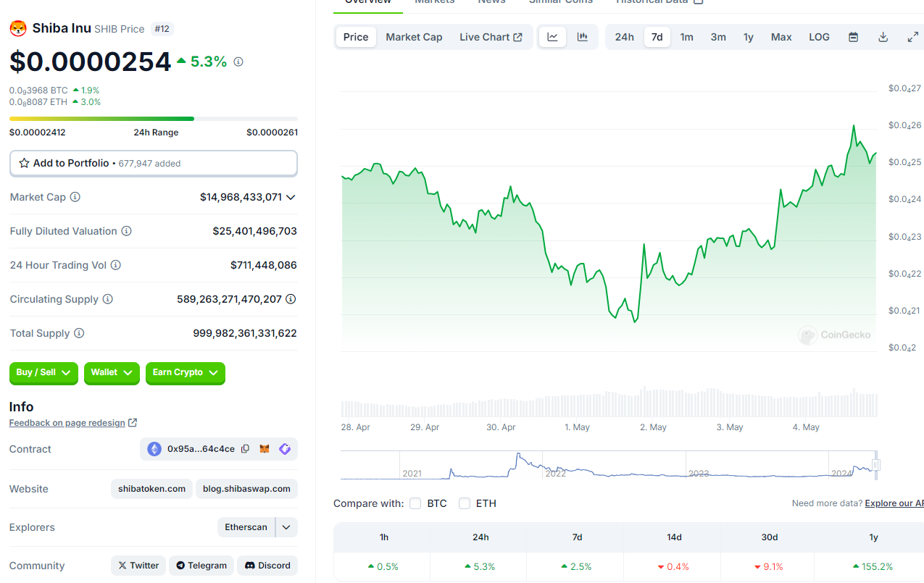Image resolution: width=924 pixels, height=583 pixels.
Task: Open the Earn Crypto dropdown
Action: tap(186, 373)
